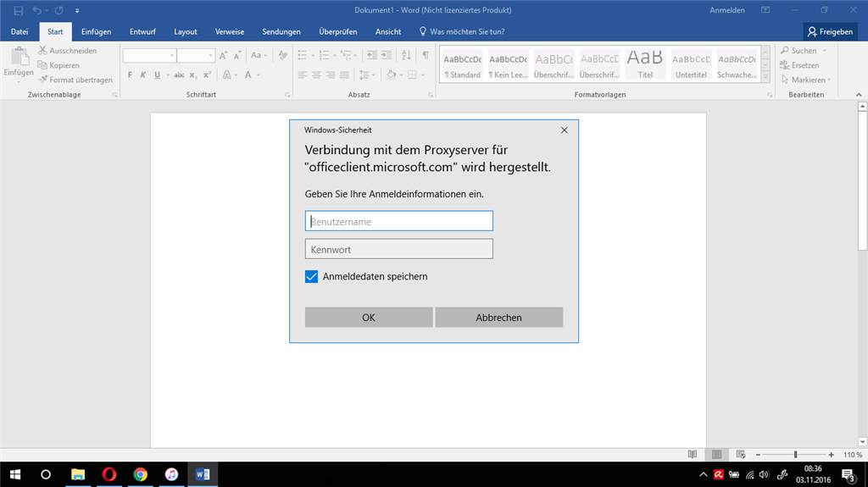Click the Redo icon in title bar
Screen dimensions: 868x487
pos(58,10)
